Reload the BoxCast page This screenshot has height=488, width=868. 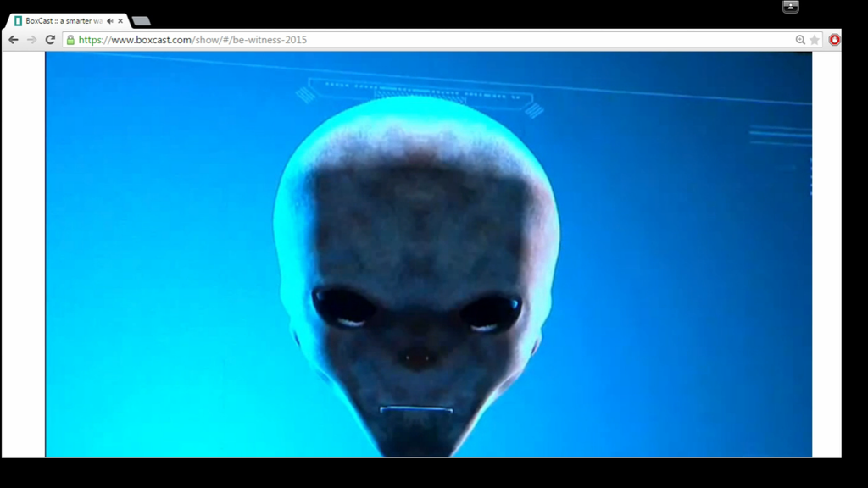(50, 40)
